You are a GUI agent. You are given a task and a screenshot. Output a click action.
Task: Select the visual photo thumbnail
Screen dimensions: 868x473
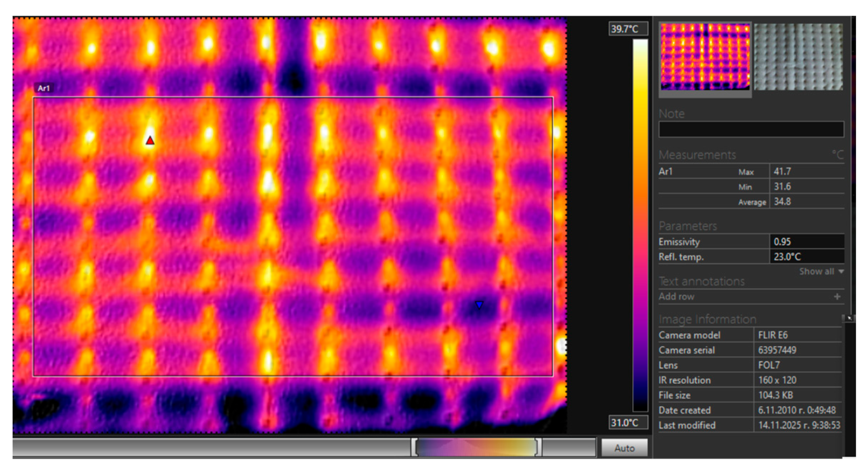(x=798, y=57)
